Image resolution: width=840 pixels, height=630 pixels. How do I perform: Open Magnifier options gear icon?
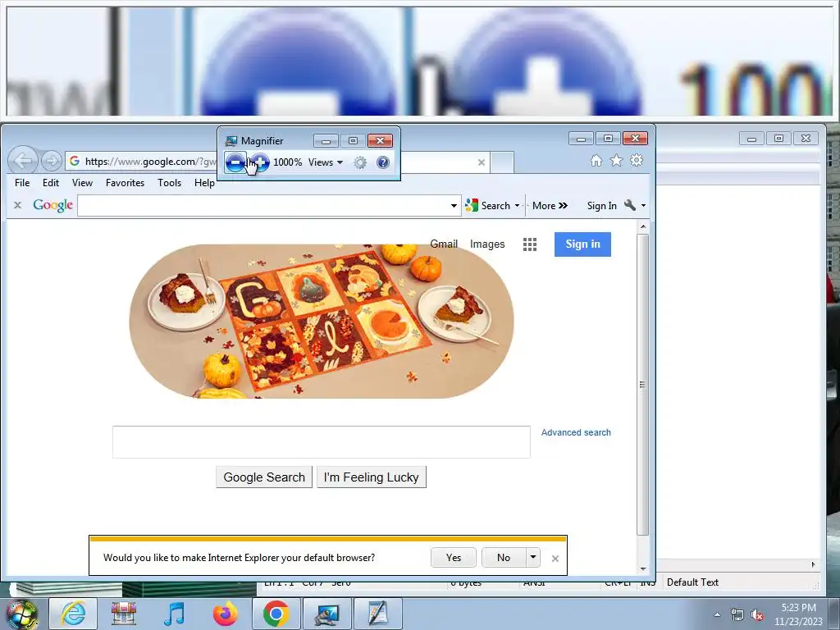click(x=361, y=162)
